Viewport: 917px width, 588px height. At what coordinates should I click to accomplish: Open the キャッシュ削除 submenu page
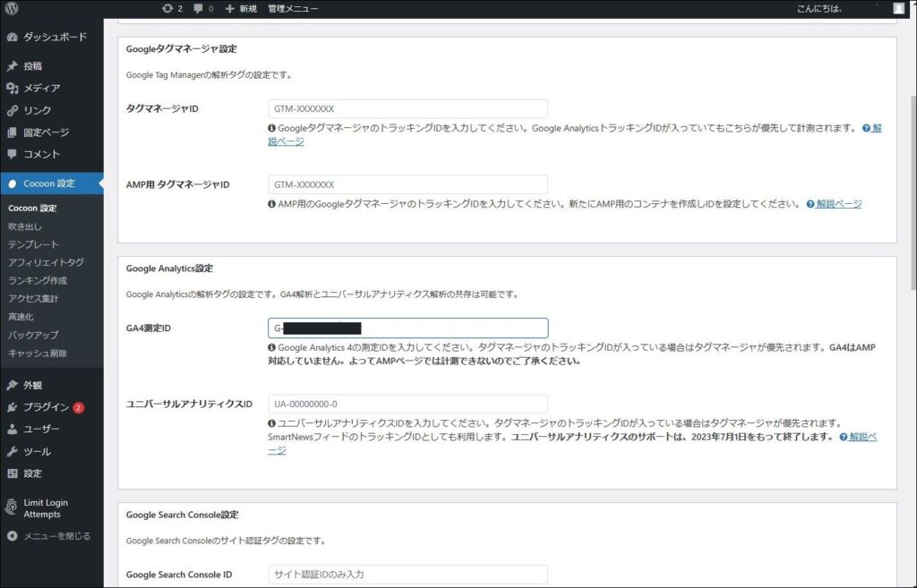(x=38, y=353)
